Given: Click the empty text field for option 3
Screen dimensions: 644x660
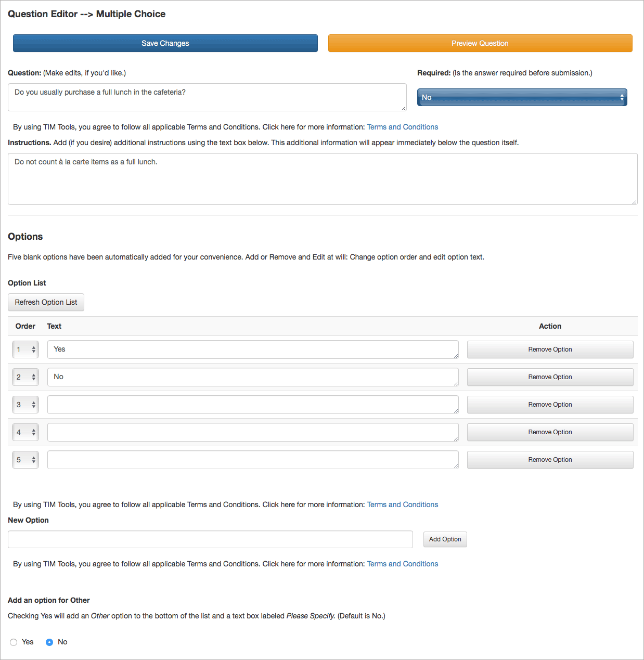Looking at the screenshot, I should coord(253,405).
